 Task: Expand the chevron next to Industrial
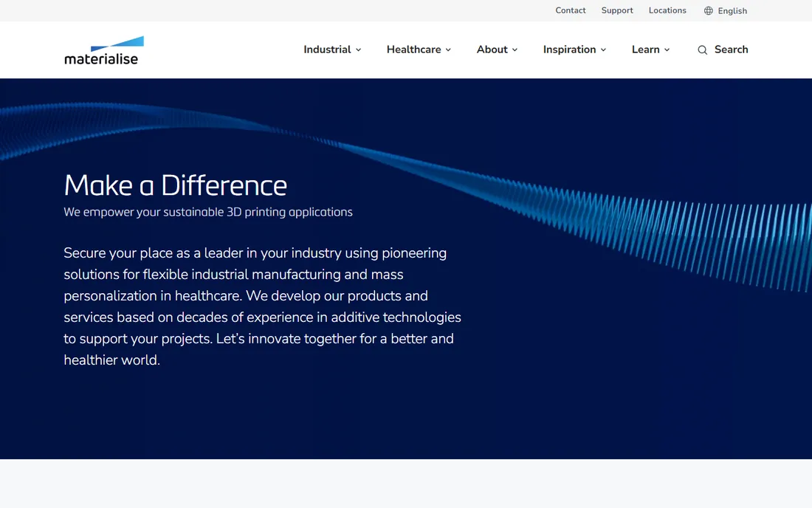point(358,49)
